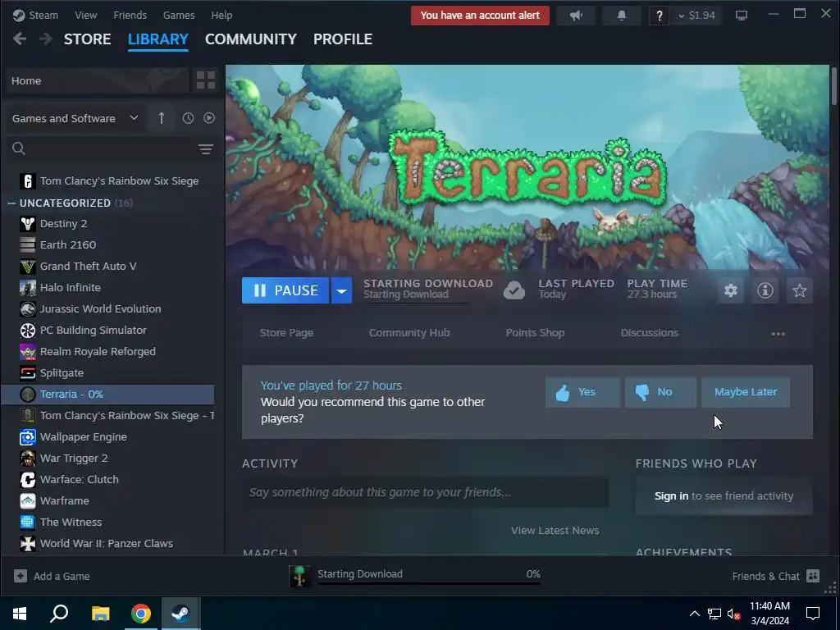Open Windows Start menu
The height and width of the screenshot is (630, 840).
pyautogui.click(x=20, y=614)
